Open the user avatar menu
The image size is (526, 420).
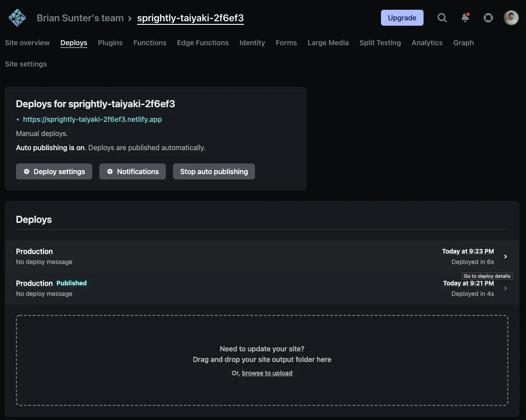(x=511, y=18)
